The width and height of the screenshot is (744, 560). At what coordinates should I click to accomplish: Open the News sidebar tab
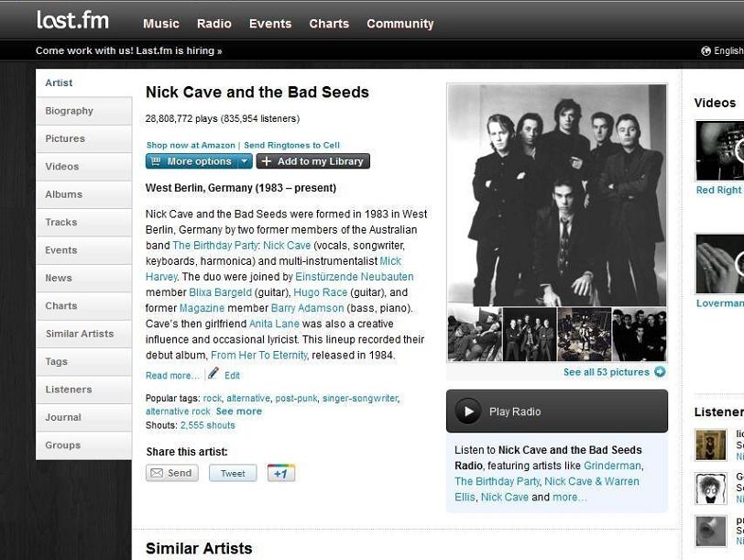pyautogui.click(x=84, y=278)
